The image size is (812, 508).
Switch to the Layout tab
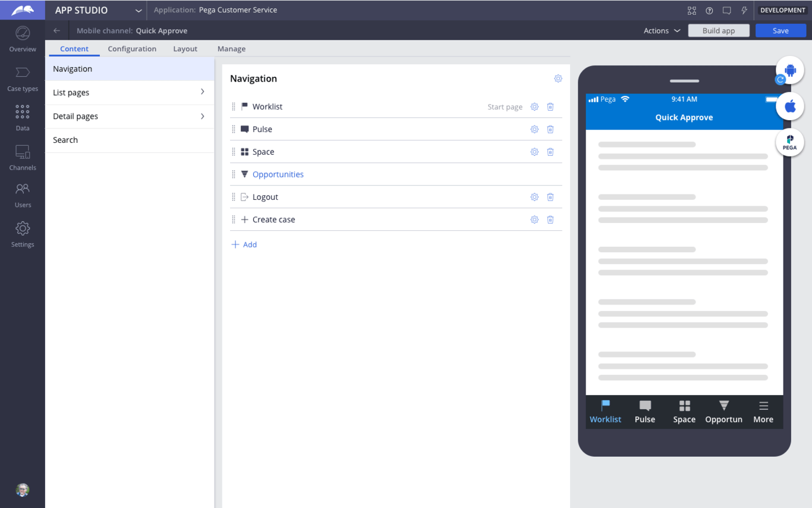coord(185,49)
